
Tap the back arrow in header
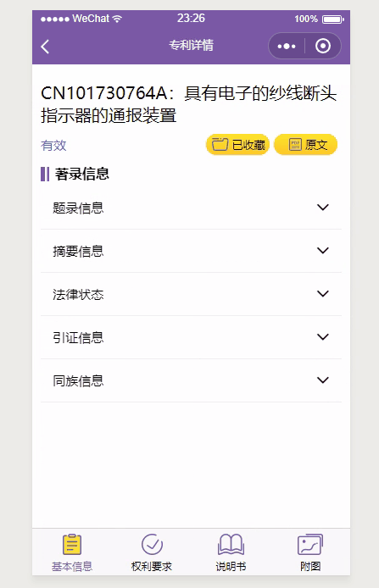45,47
